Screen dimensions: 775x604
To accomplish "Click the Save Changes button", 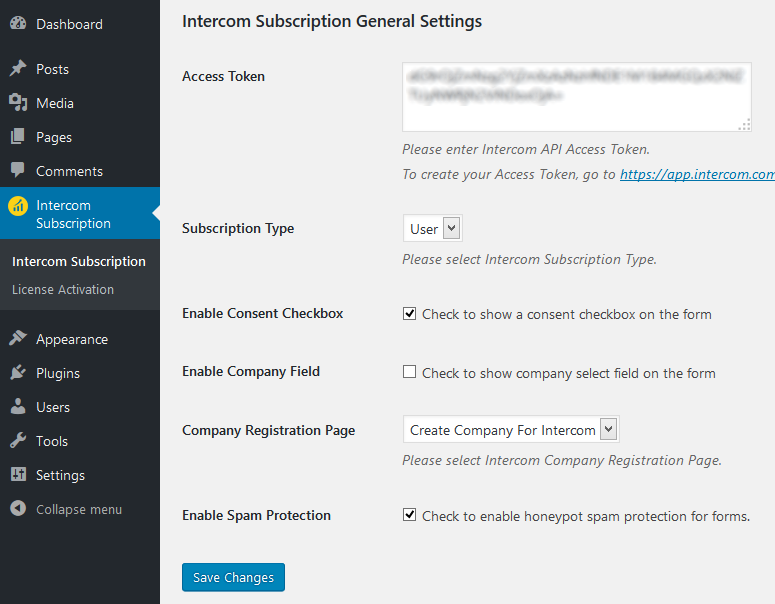I will click(233, 577).
